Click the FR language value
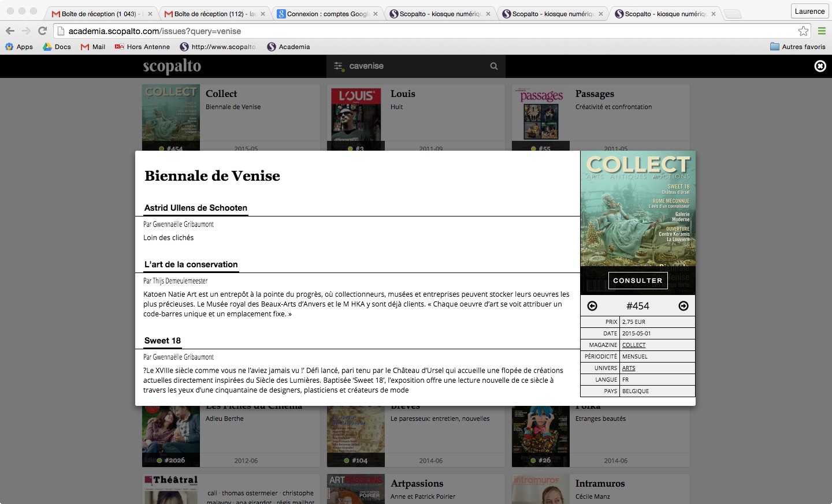 (626, 380)
